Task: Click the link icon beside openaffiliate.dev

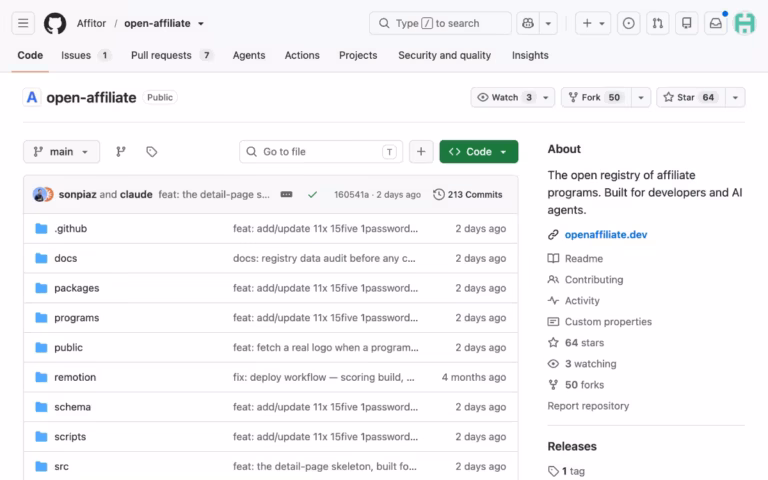Action: point(553,235)
